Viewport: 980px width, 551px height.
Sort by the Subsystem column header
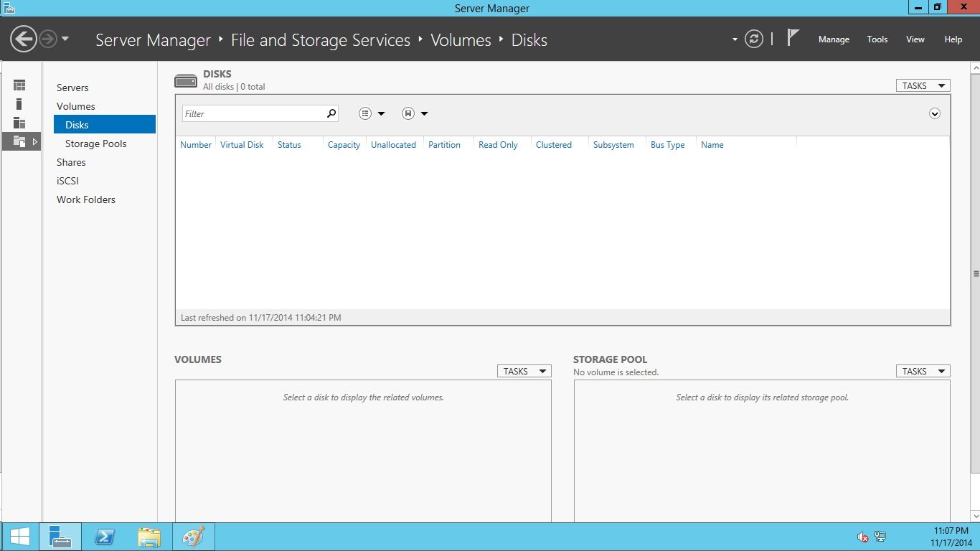pyautogui.click(x=614, y=145)
